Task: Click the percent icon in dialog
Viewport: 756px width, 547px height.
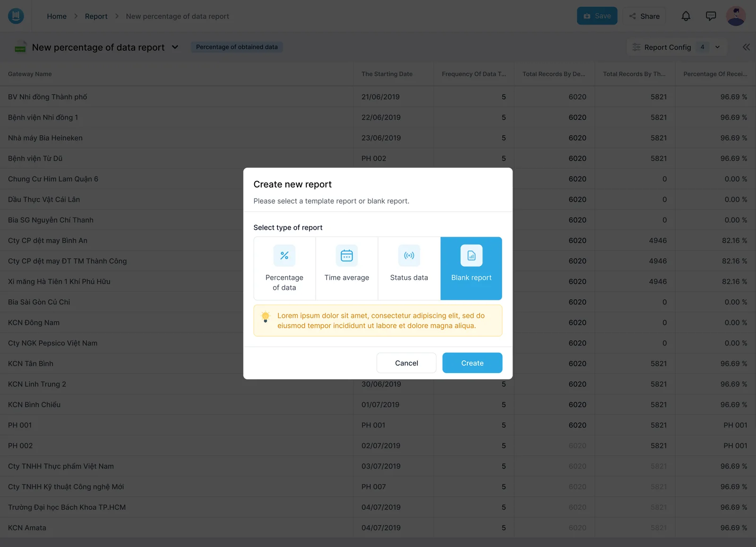Action: point(284,256)
